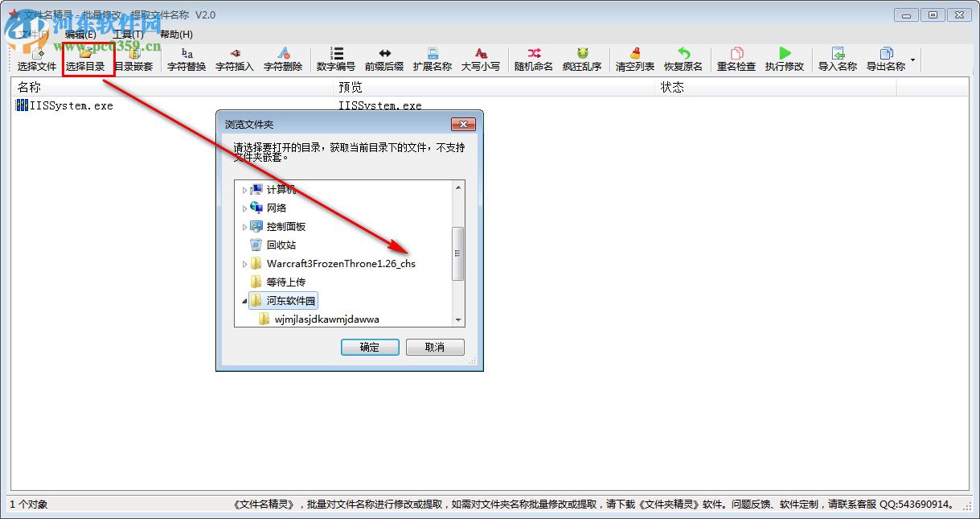Screen dimensions: 980x519
Task: Open the 字符删除 character delete tool
Action: pyautogui.click(x=283, y=60)
